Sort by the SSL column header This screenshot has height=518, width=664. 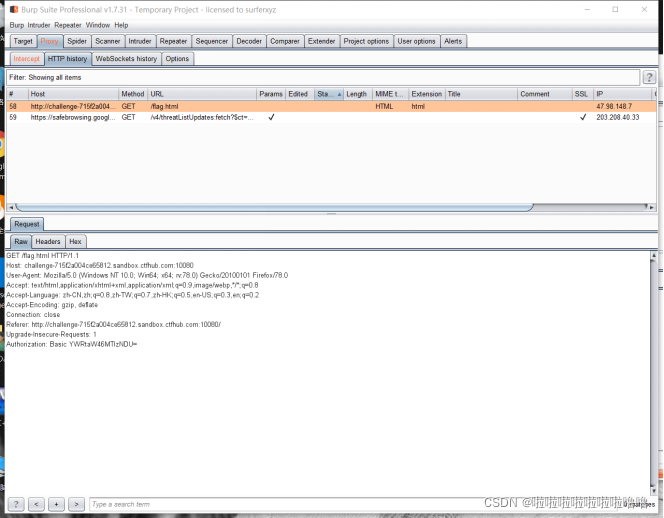click(583, 94)
